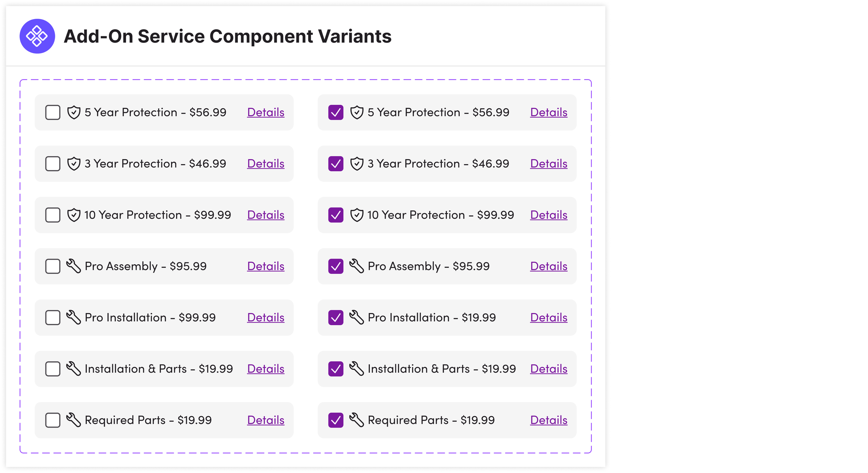Screen dimensions: 868x473
Task: Tick the unchecked 3 Year Protection checkbox
Action: coord(53,164)
